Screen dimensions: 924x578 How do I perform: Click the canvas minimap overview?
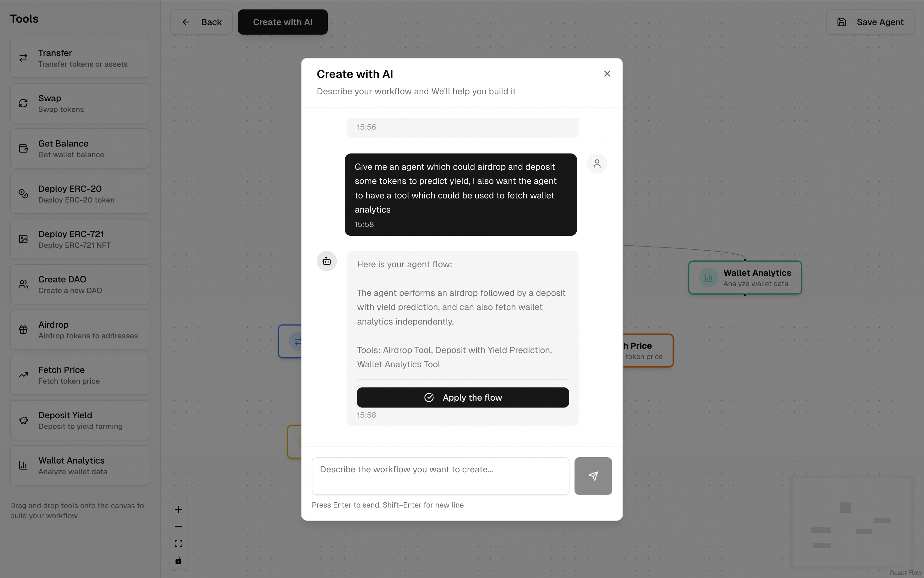pyautogui.click(x=851, y=522)
